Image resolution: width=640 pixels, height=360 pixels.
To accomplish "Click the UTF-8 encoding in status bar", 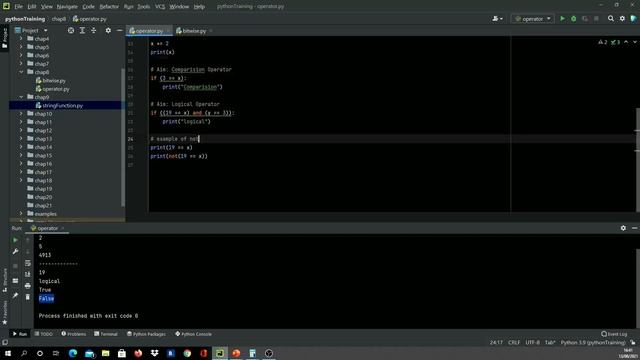I will click(532, 342).
